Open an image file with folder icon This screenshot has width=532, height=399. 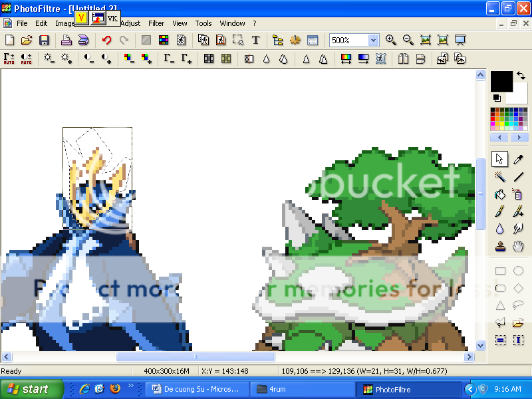(x=27, y=40)
